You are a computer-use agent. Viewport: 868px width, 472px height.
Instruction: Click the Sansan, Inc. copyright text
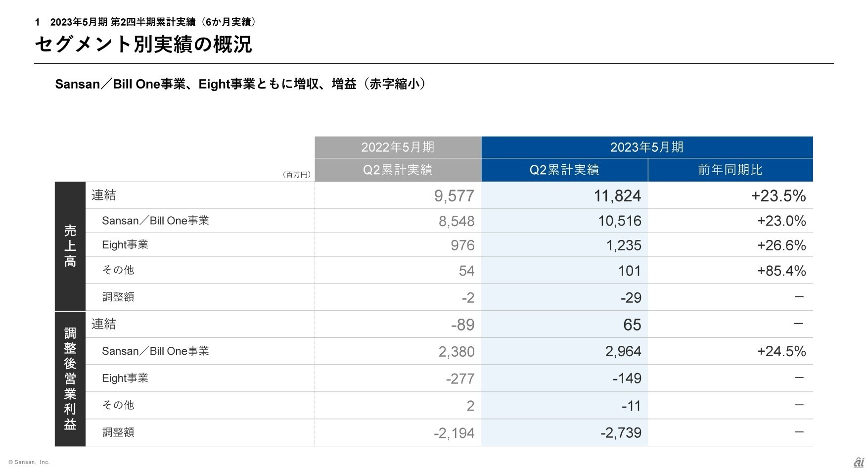(x=29, y=462)
